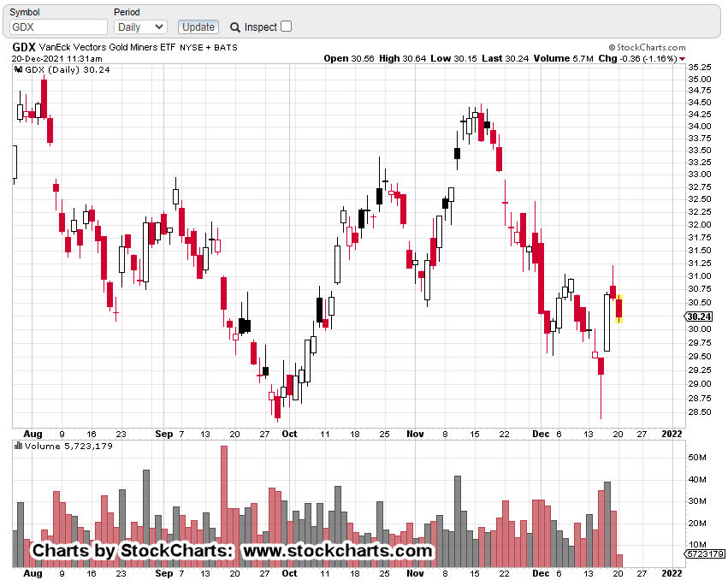Screen dimensions: 728x580
Task: Click inside the Symbol input field
Action: (x=58, y=27)
